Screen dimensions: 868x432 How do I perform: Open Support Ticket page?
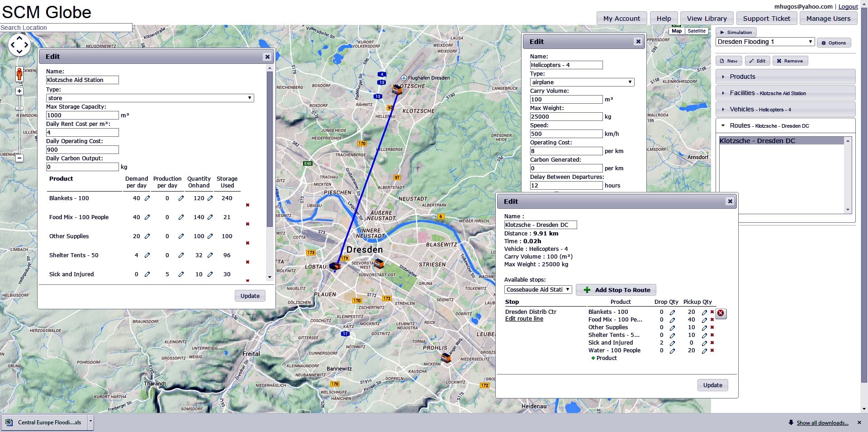click(x=766, y=19)
